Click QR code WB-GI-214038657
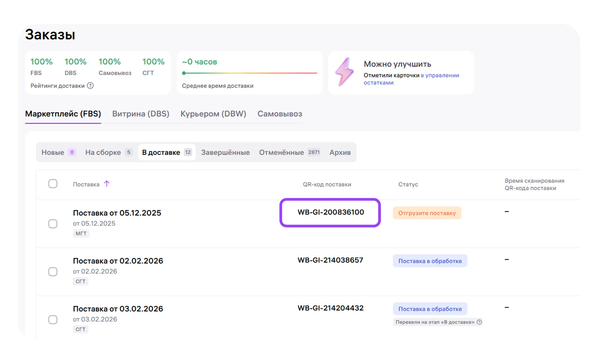 coord(330,260)
